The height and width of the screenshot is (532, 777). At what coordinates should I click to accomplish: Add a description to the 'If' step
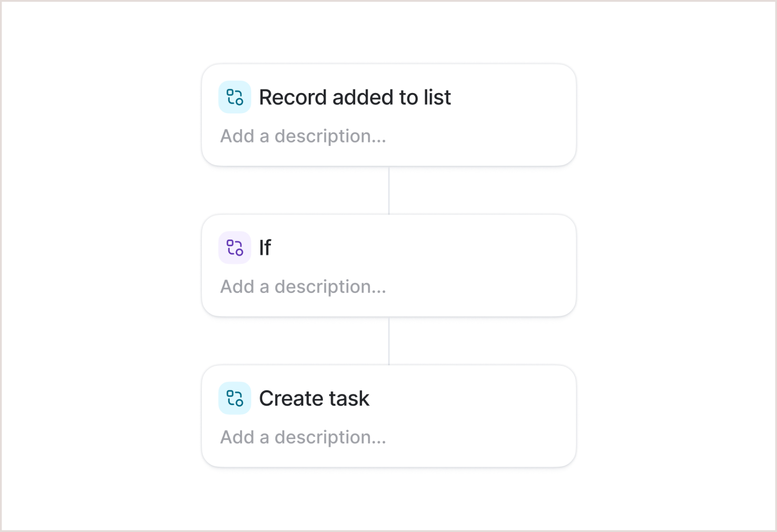tap(303, 287)
